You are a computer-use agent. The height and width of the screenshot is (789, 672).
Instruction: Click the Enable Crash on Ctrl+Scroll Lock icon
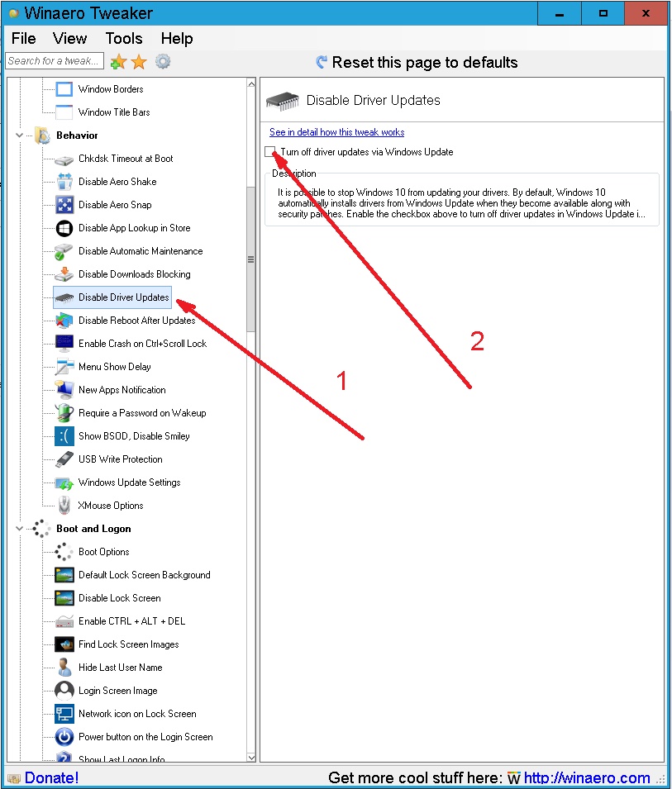click(x=64, y=344)
